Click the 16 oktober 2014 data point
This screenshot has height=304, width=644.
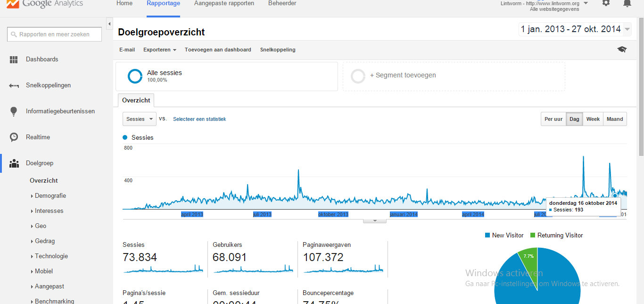click(x=615, y=195)
